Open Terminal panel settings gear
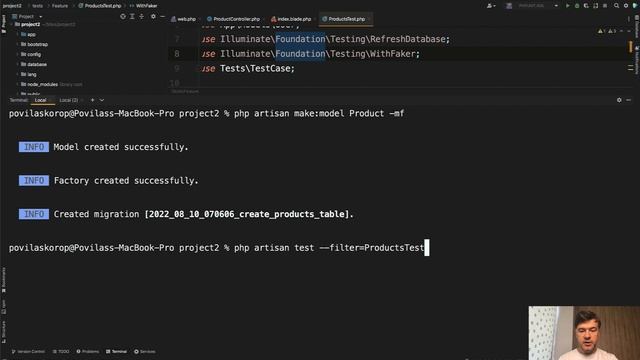 point(619,100)
